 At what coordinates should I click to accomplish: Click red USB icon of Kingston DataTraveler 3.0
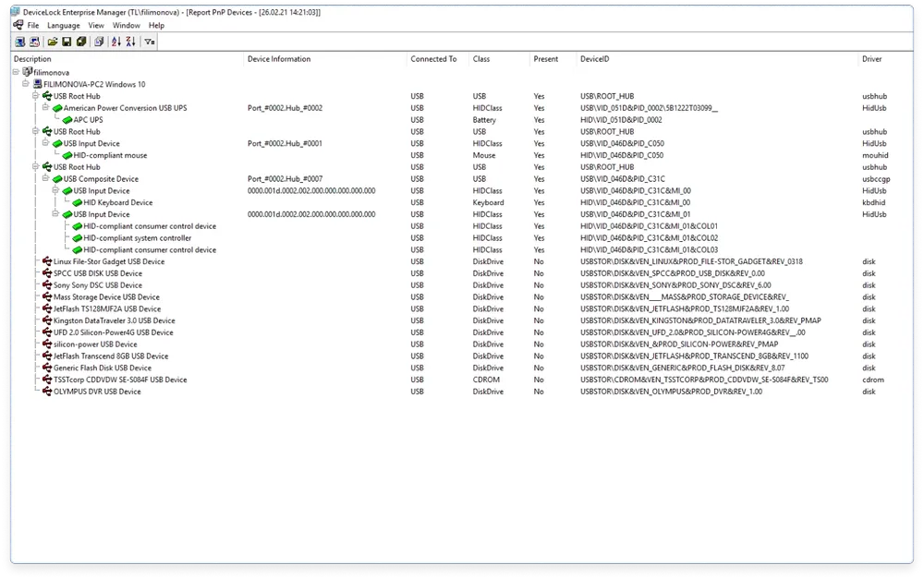coord(47,320)
